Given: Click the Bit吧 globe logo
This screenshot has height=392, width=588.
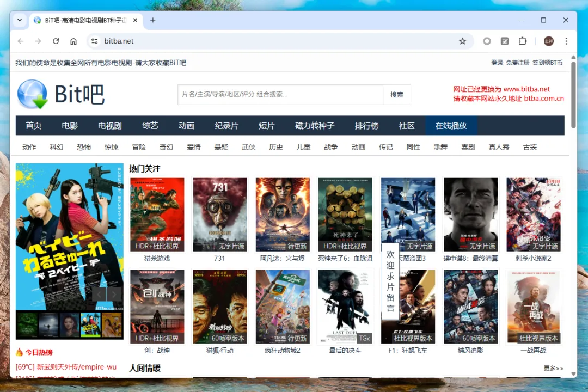Looking at the screenshot, I should [32, 94].
